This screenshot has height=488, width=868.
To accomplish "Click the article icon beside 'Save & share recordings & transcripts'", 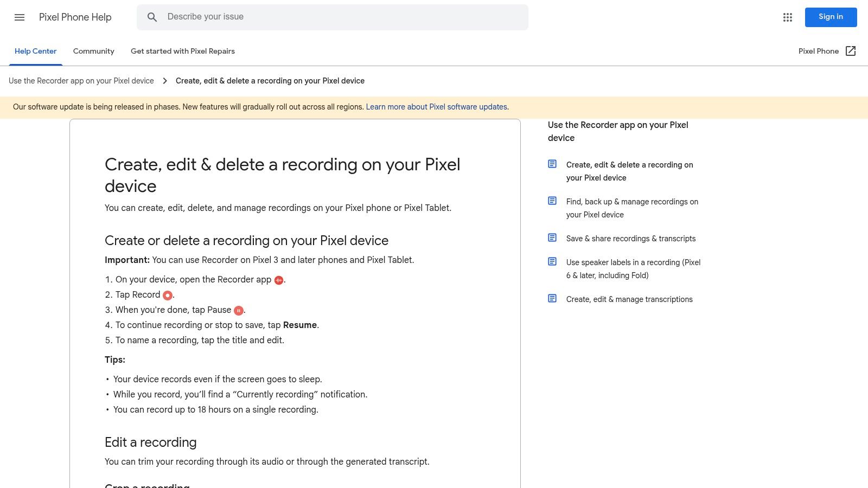I will 552,237.
